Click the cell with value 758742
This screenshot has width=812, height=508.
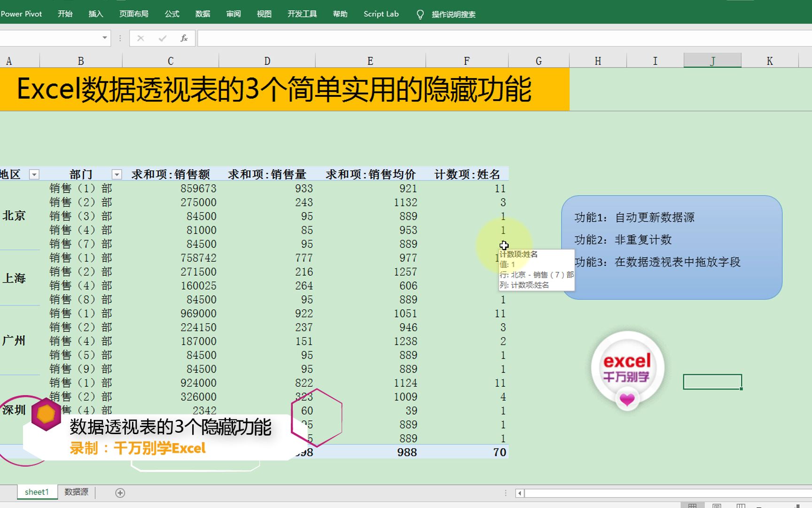point(199,258)
